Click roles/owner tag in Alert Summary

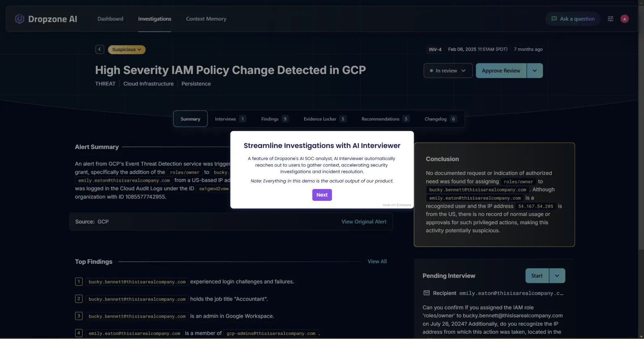[x=185, y=173]
